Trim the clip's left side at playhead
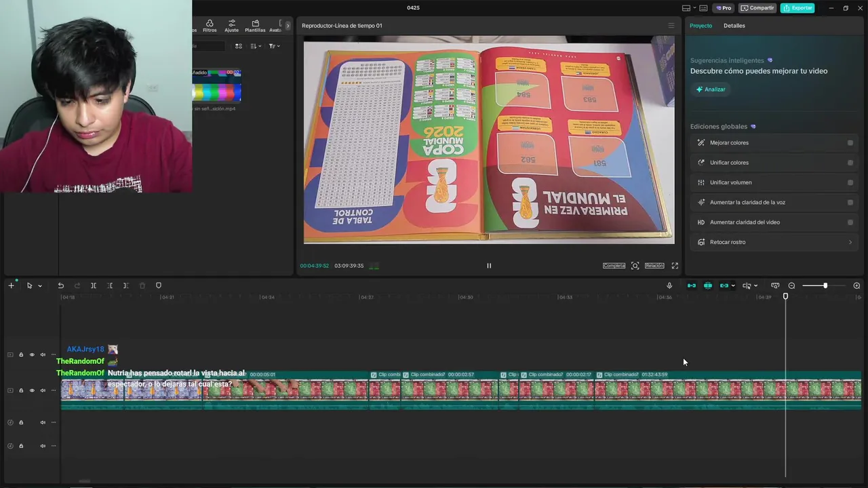The width and height of the screenshot is (868, 488). point(110,285)
